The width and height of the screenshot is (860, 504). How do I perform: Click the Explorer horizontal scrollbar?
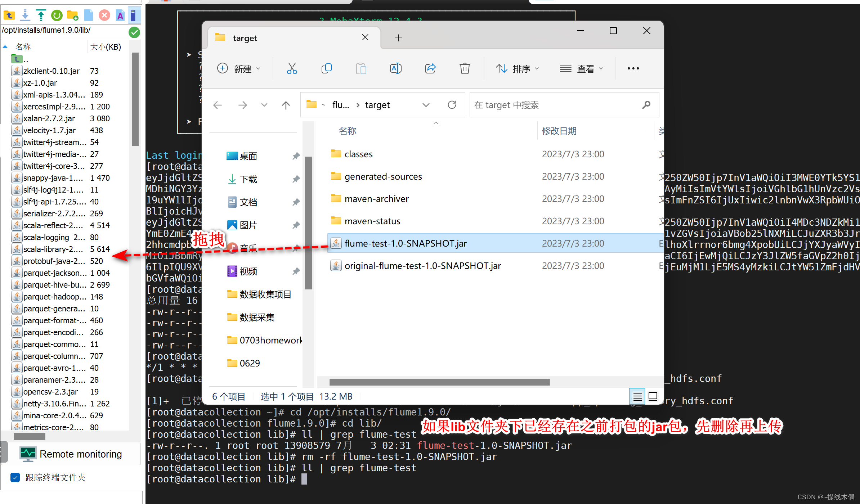tap(439, 382)
